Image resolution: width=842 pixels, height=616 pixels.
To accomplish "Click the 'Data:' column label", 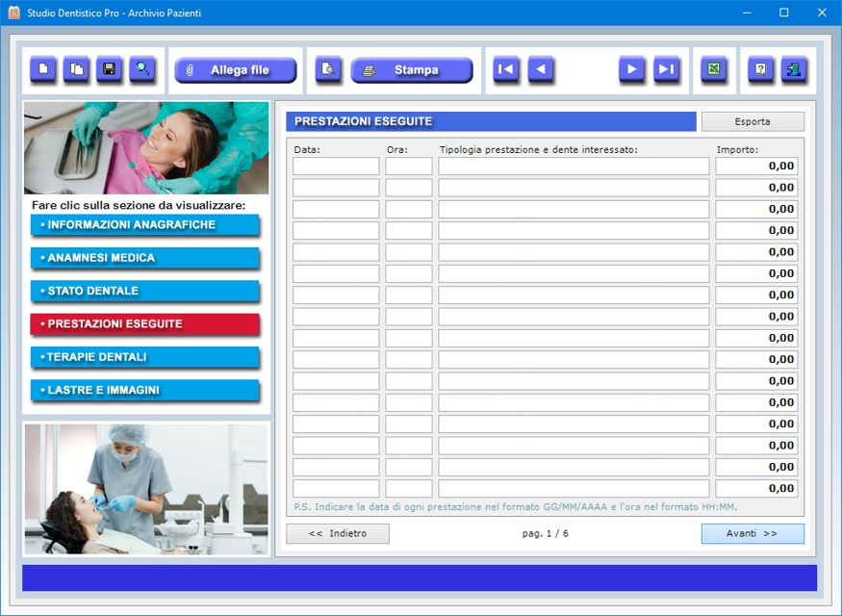I will (x=307, y=150).
